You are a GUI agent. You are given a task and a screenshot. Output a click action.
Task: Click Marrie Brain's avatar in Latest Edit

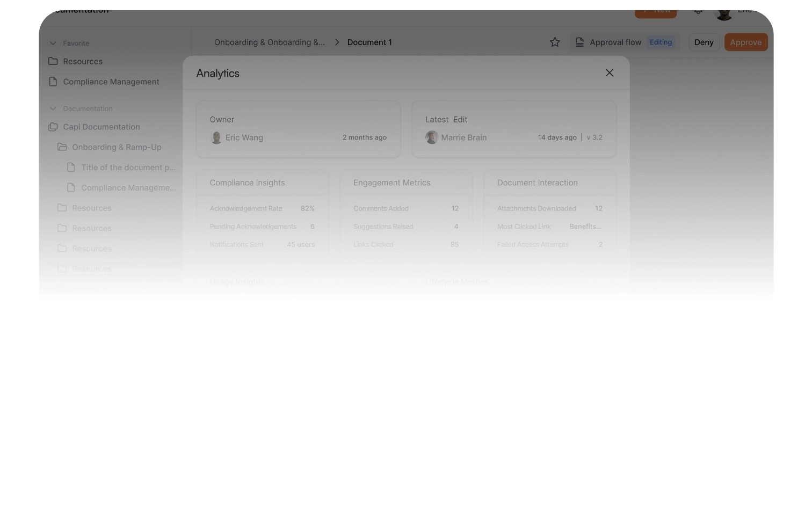pos(431,137)
